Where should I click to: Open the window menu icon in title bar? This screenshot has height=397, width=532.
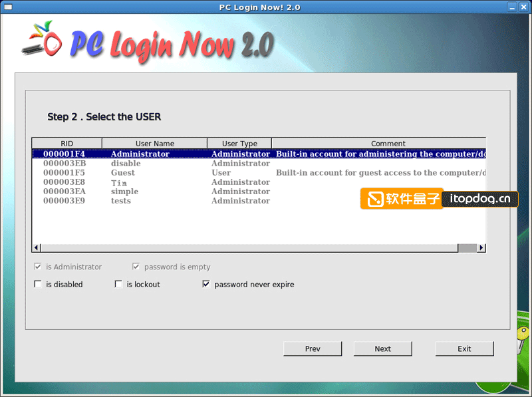(x=8, y=7)
